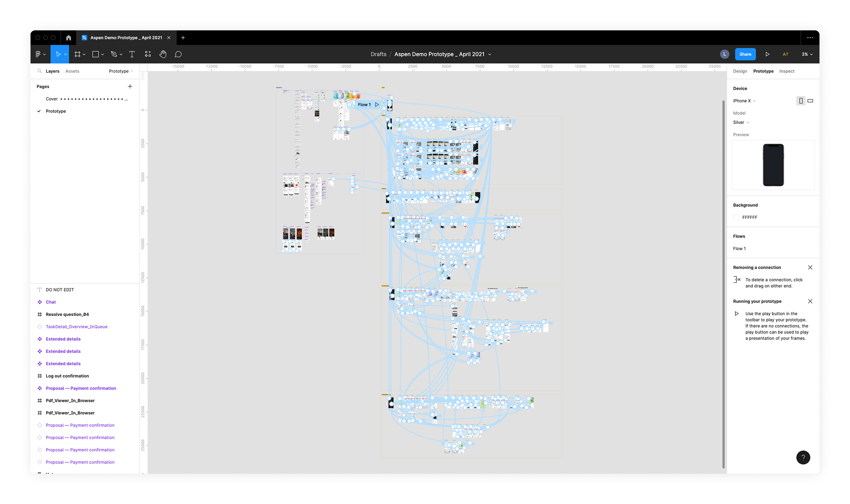This screenshot has height=504, width=850.
Task: Click the Resources components icon in toolbar
Action: [147, 54]
